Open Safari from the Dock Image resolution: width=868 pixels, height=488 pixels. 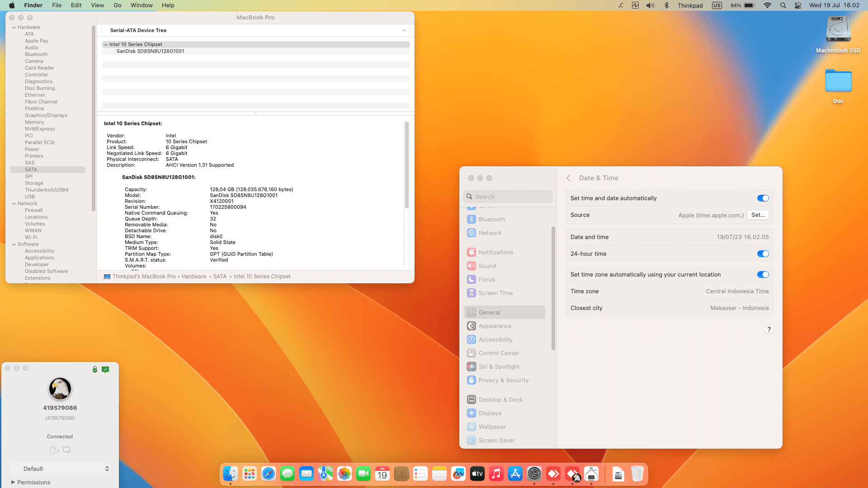click(269, 474)
